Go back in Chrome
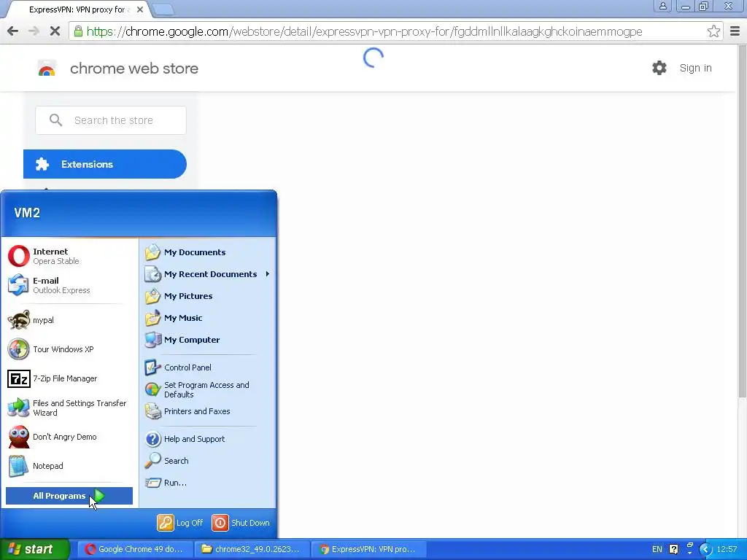Viewport: 747px width, 560px height. pos(13,31)
